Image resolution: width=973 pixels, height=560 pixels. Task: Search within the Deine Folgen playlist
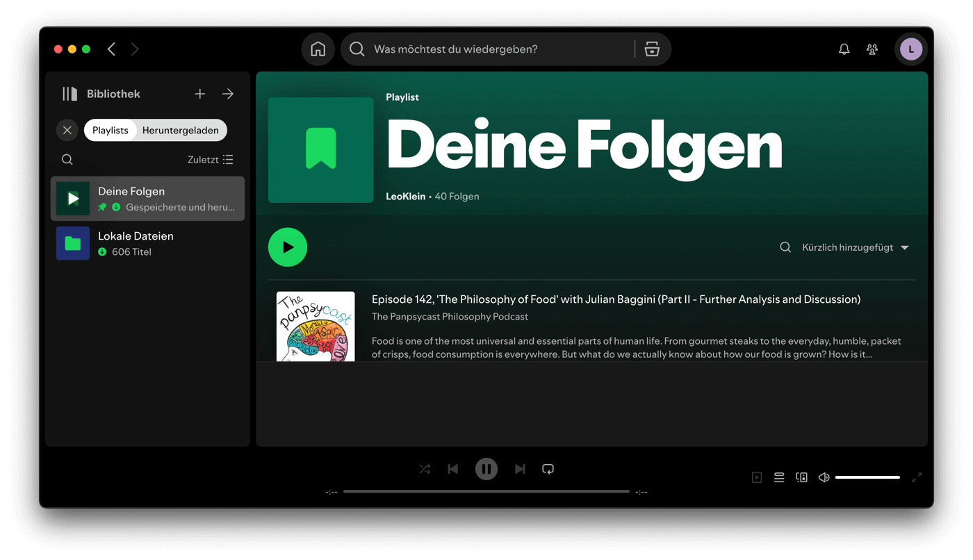(785, 247)
